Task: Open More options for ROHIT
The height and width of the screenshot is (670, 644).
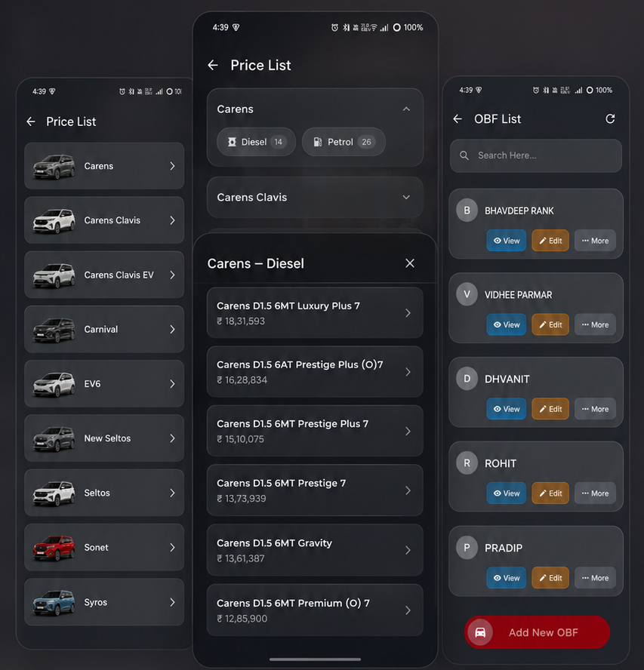Action: pyautogui.click(x=595, y=493)
